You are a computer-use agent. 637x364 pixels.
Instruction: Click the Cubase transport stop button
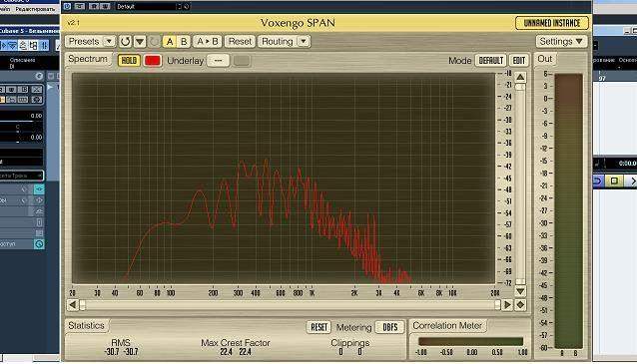614,181
